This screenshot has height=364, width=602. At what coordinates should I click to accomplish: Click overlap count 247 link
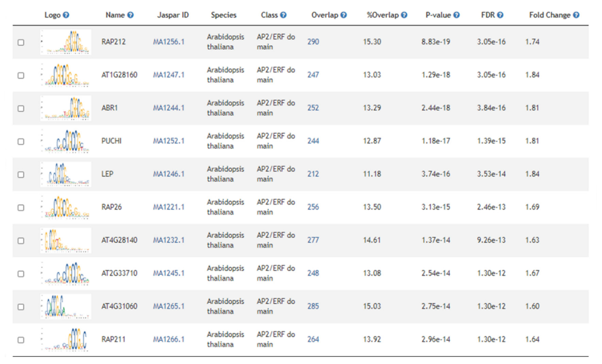tap(313, 75)
